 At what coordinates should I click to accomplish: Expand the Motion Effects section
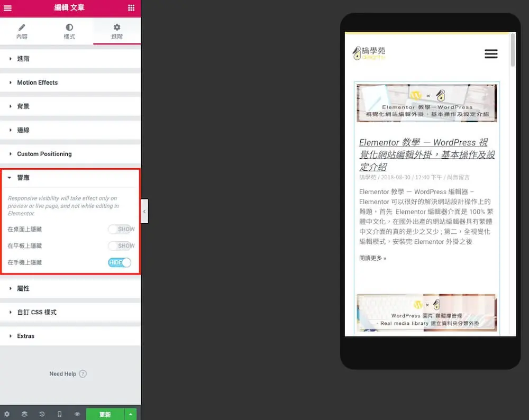point(70,83)
